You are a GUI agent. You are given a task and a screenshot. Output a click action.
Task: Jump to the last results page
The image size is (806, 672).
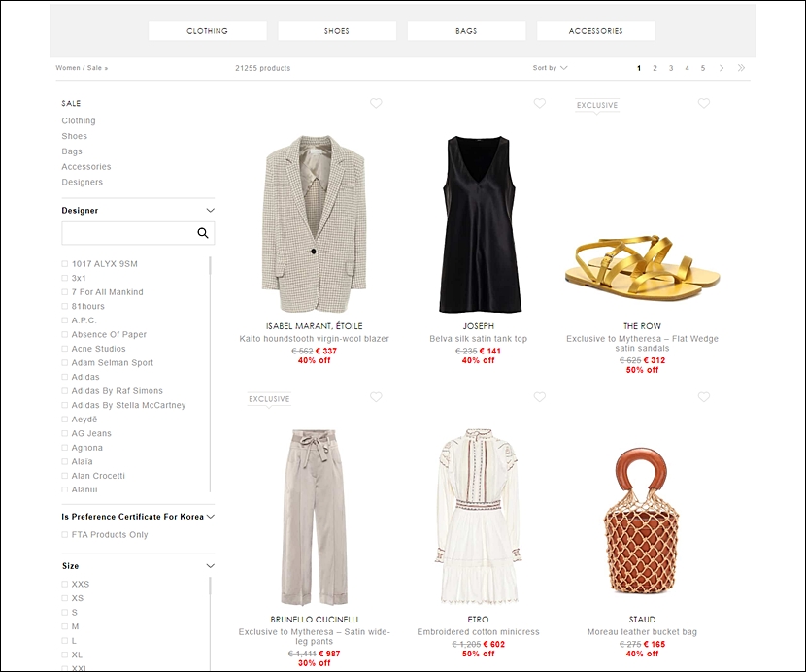741,68
